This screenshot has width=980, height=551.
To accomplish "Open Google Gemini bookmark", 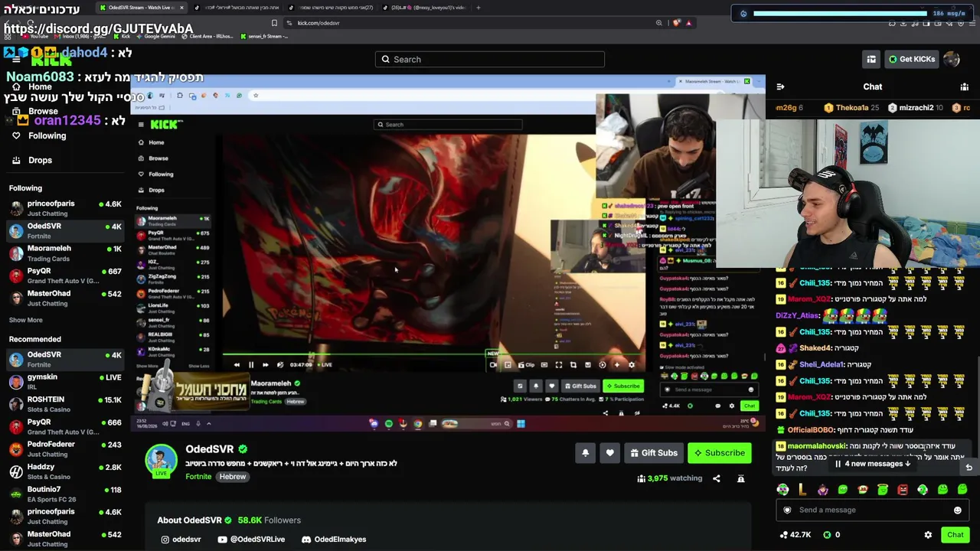I will (x=156, y=36).
